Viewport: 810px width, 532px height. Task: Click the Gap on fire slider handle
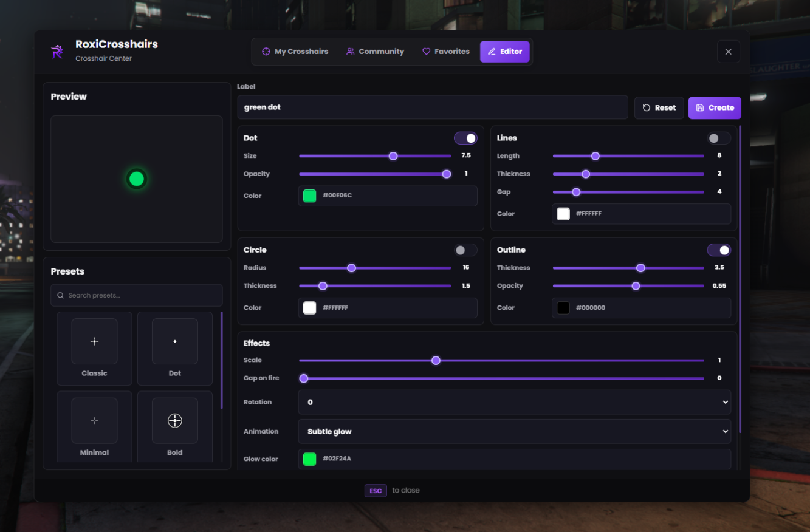pos(304,378)
